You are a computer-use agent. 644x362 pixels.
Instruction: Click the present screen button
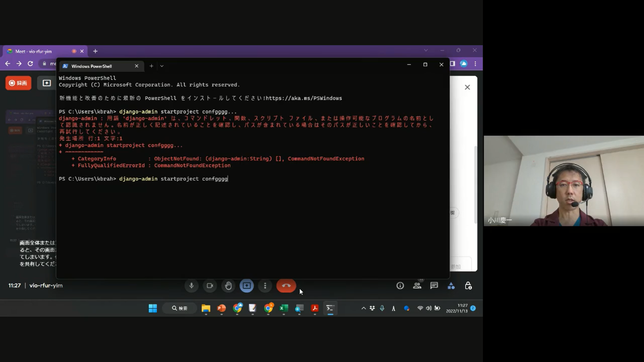tap(247, 286)
